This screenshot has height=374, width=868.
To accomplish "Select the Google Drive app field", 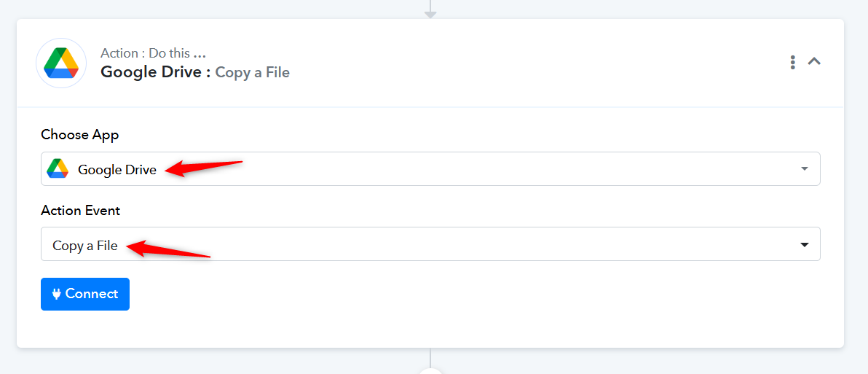I will coord(430,169).
